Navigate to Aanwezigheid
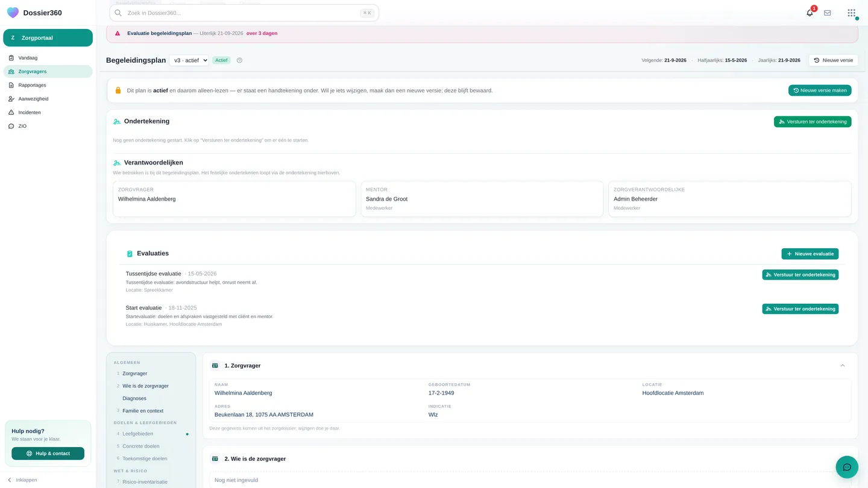This screenshot has height=488, width=868. click(x=48, y=99)
